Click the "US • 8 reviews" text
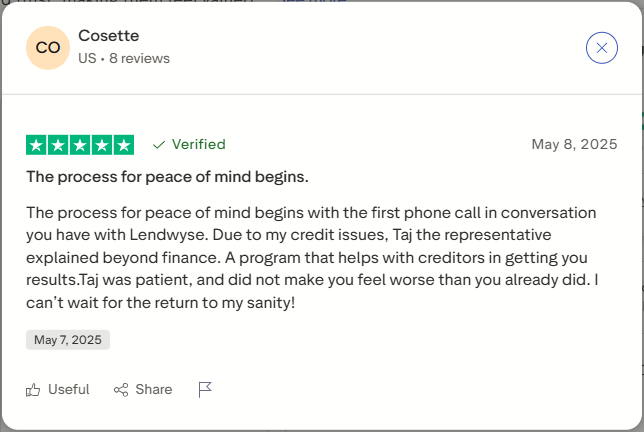The height and width of the screenshot is (432, 644). 124,58
